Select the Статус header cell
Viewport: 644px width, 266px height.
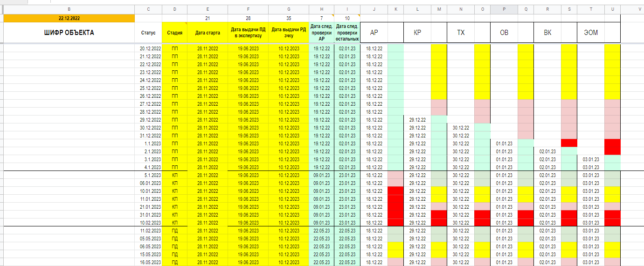(148, 33)
